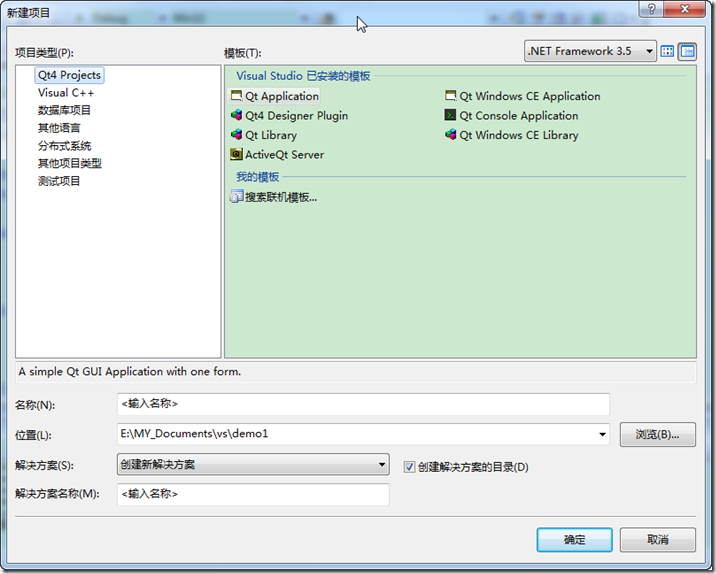
Task: Select 分布式系统 project type
Action: click(64, 146)
